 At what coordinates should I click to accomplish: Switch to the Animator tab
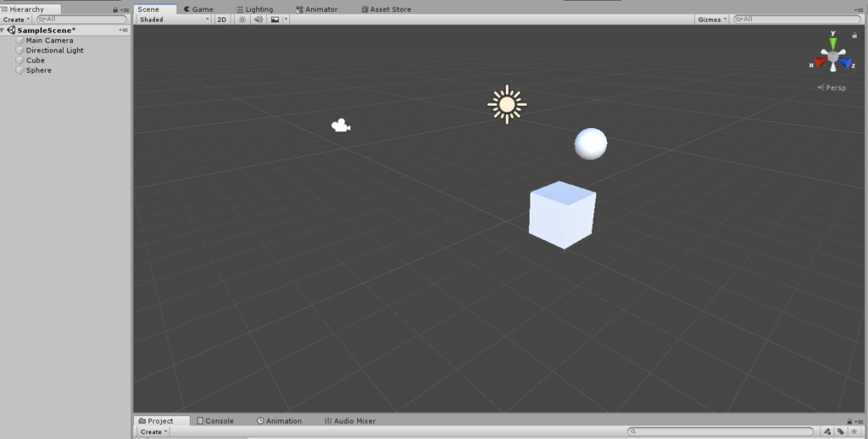tap(317, 9)
